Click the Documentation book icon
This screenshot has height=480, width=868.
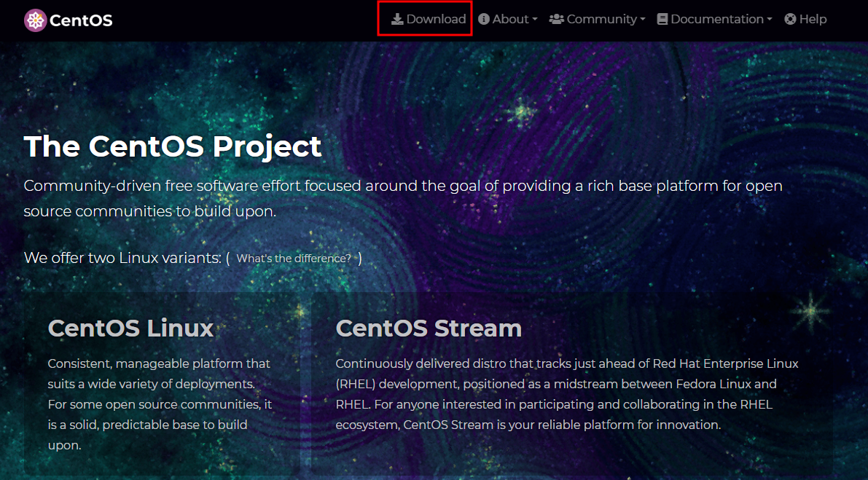coord(662,20)
